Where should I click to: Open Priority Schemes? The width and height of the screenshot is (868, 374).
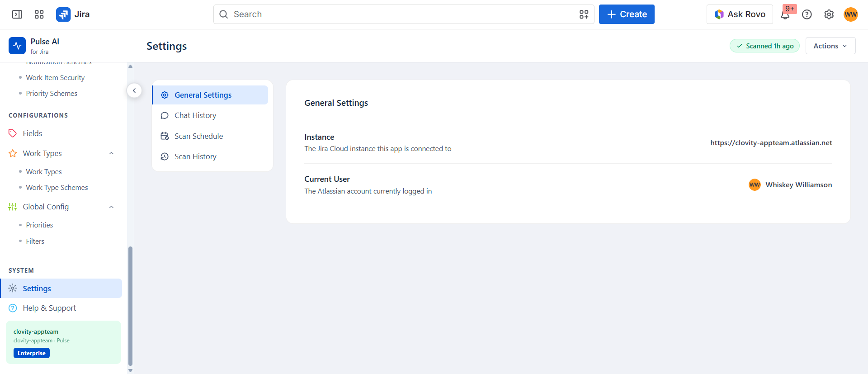tap(52, 94)
